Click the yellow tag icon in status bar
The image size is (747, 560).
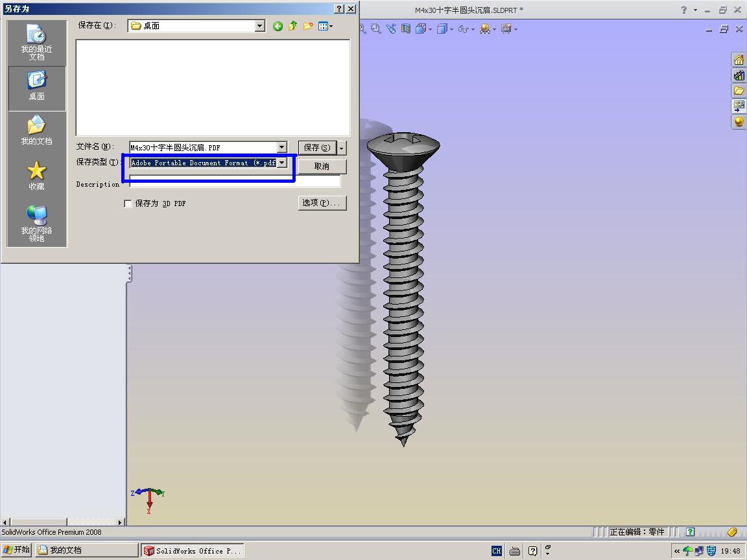click(732, 532)
